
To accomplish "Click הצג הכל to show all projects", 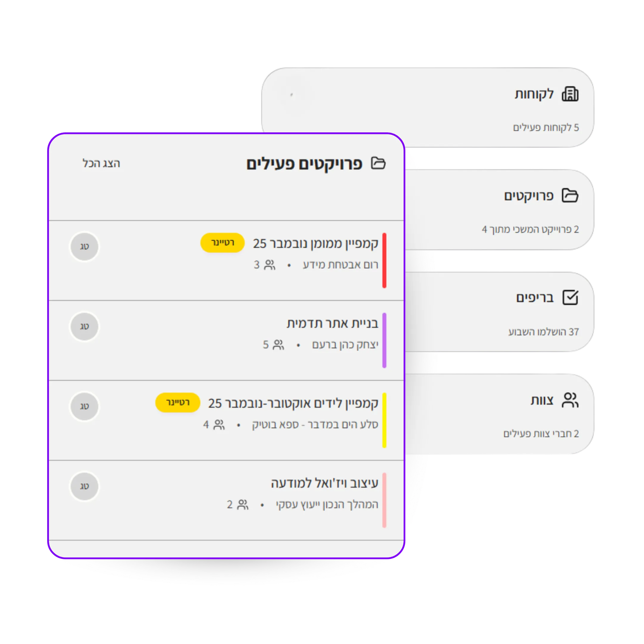I will [101, 163].
